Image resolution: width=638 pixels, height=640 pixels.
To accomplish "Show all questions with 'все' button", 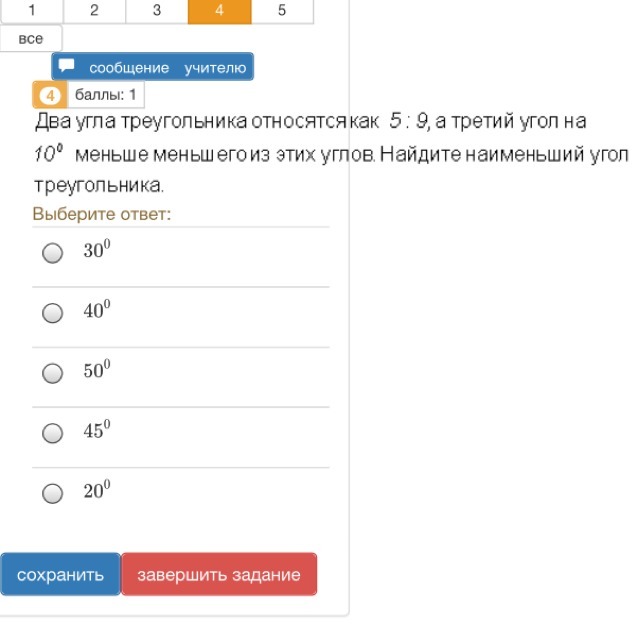I will pyautogui.click(x=31, y=39).
